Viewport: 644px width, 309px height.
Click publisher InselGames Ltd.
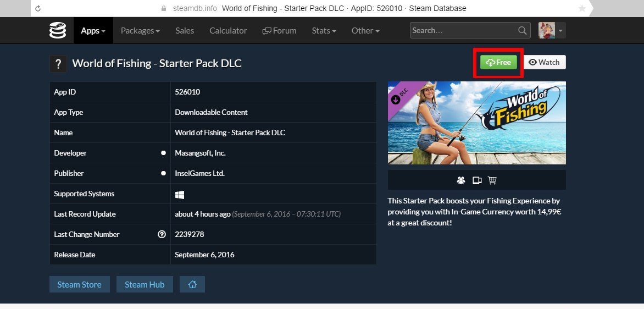[x=199, y=173]
